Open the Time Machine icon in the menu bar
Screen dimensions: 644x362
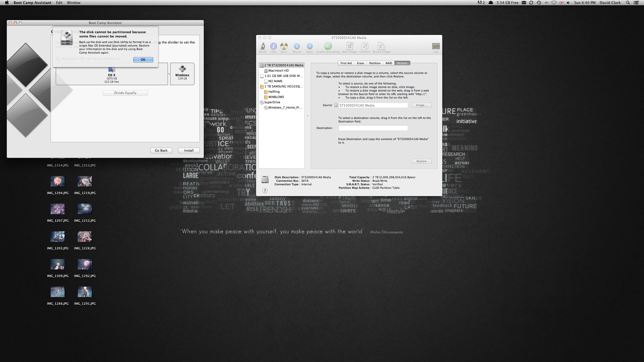[539, 3]
